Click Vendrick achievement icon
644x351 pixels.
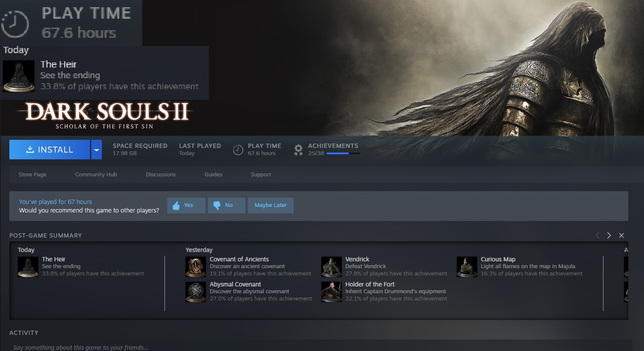click(x=332, y=267)
